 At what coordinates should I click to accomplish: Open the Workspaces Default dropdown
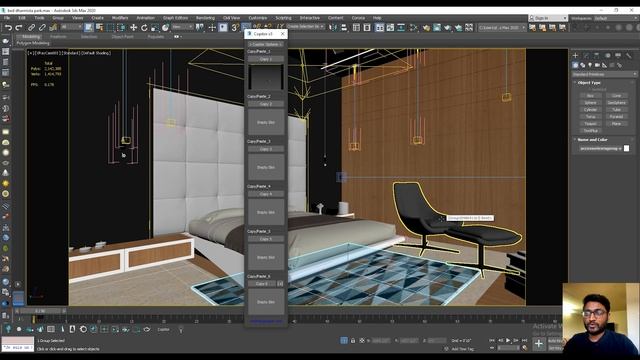617,18
